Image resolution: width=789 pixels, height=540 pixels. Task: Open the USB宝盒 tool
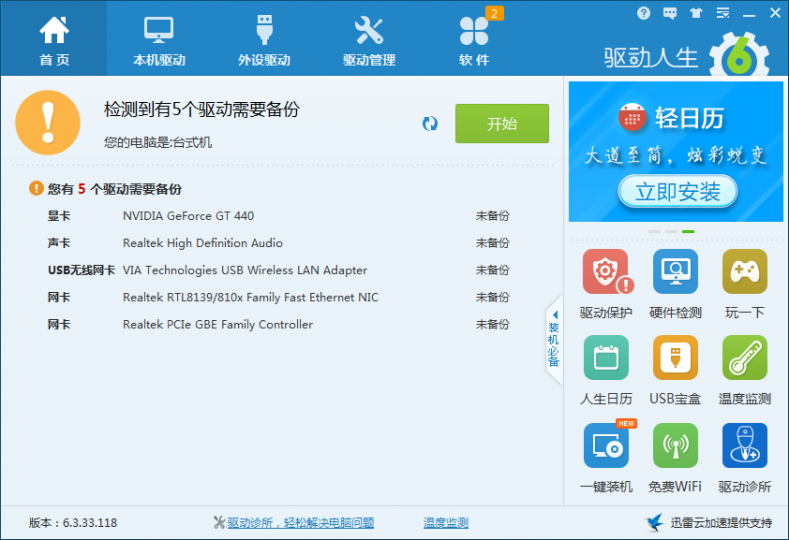tap(675, 371)
